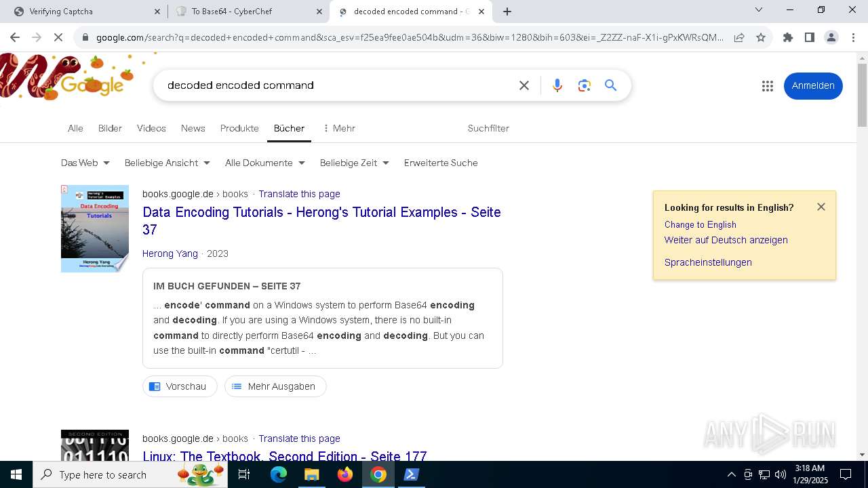Click the Suchfilter button
Image resolution: width=868 pixels, height=488 pixels.
pyautogui.click(x=488, y=128)
